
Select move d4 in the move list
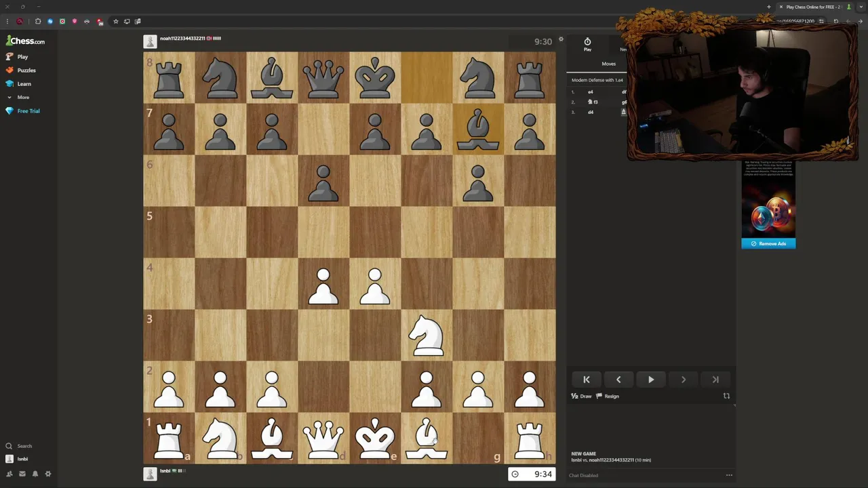(x=590, y=112)
